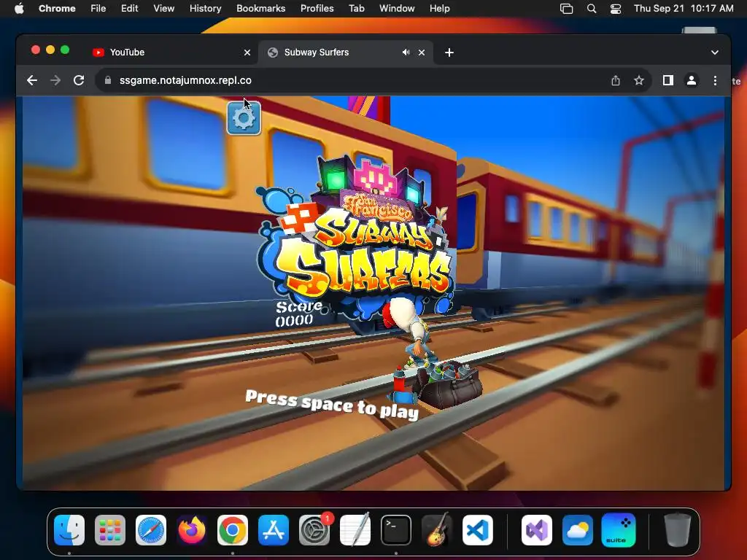Open TextEdit from the Dock
The width and height of the screenshot is (747, 560).
point(355,530)
